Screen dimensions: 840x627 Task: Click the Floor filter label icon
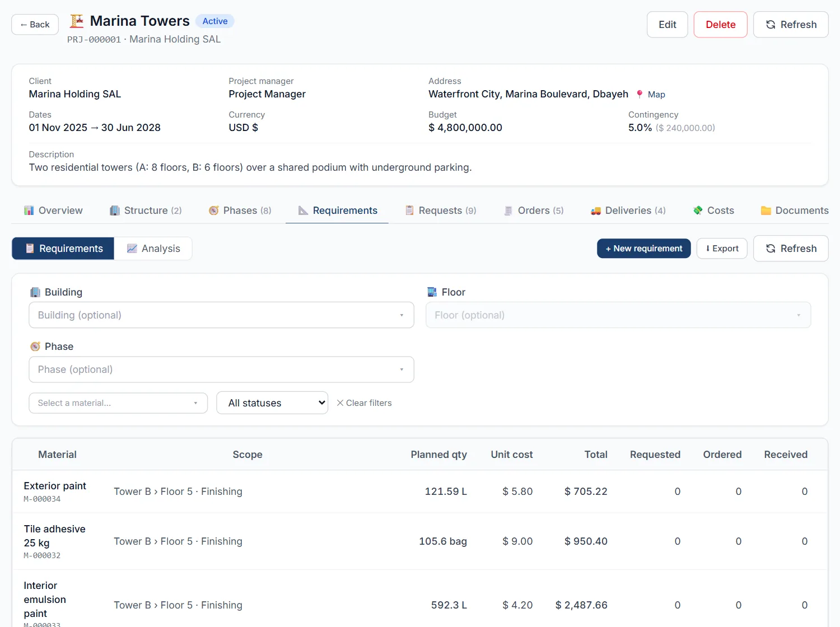432,292
